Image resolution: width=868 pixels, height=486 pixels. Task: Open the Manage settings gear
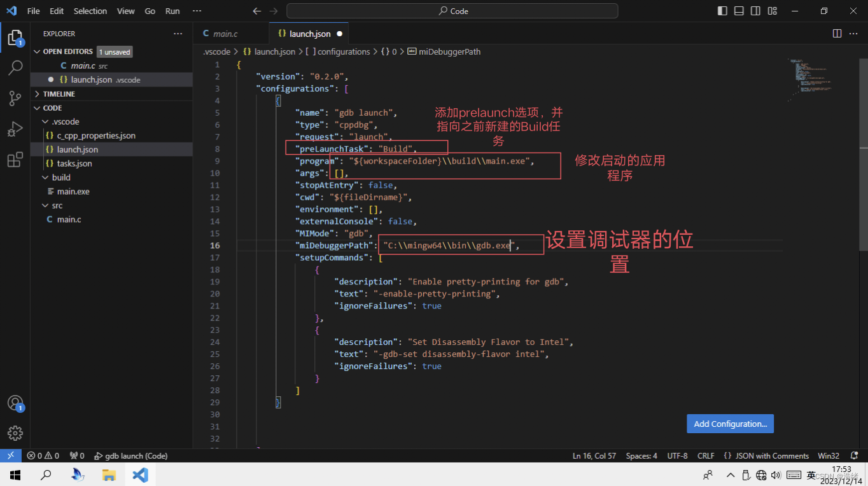pos(15,433)
